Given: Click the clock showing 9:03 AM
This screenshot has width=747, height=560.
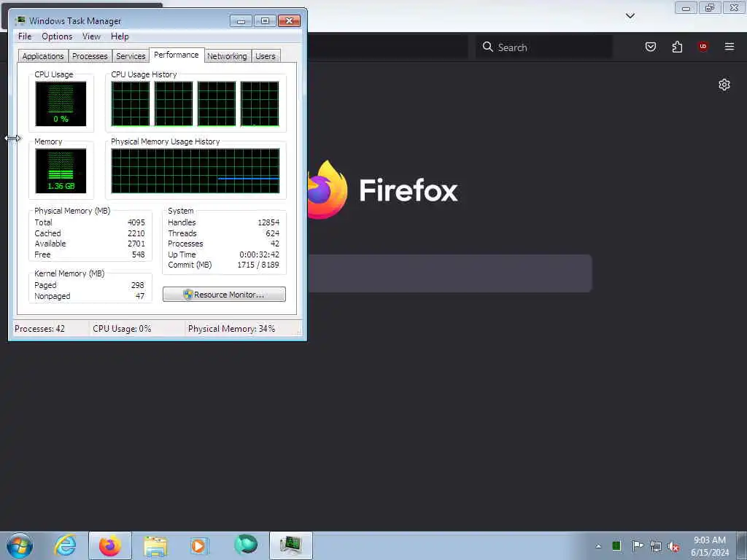Looking at the screenshot, I should pyautogui.click(x=709, y=540).
